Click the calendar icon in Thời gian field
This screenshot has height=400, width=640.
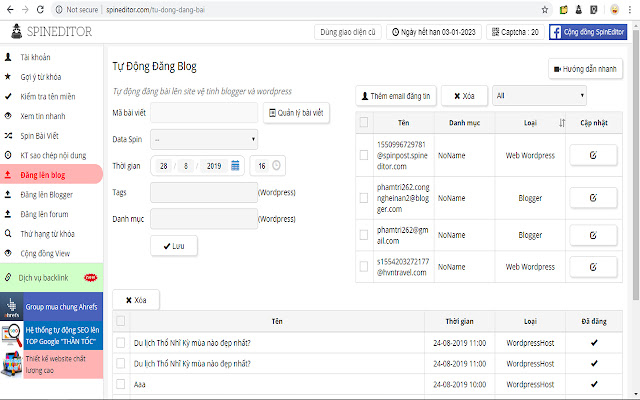tap(235, 165)
